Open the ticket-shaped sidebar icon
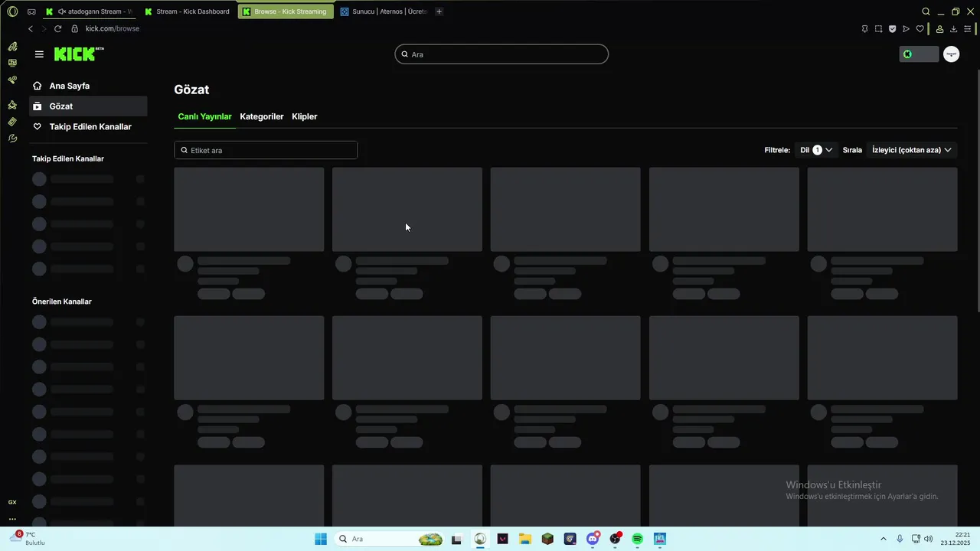This screenshot has height=551, width=980. (x=12, y=122)
